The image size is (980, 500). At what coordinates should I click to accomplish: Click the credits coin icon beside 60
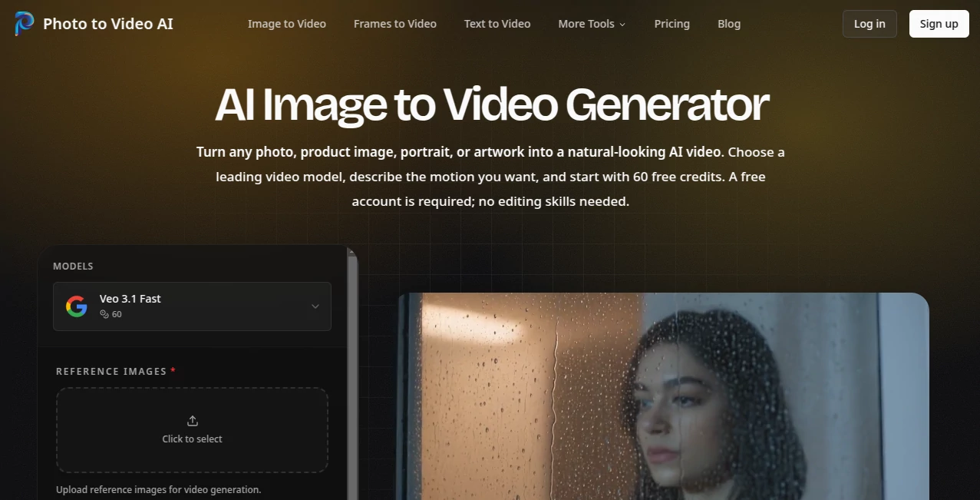pyautogui.click(x=104, y=314)
